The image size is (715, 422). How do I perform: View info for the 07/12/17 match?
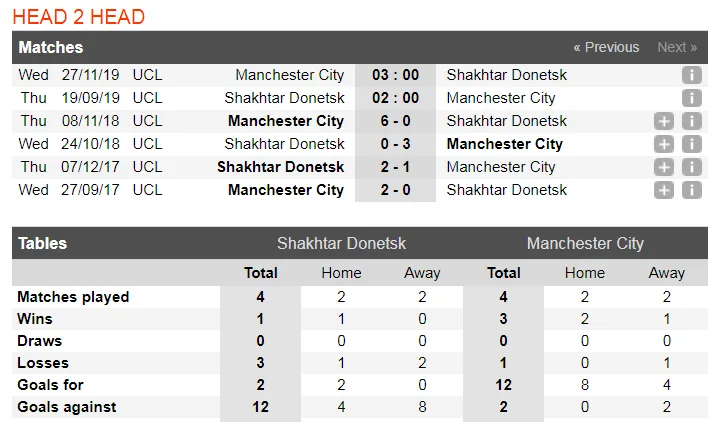pyautogui.click(x=691, y=167)
